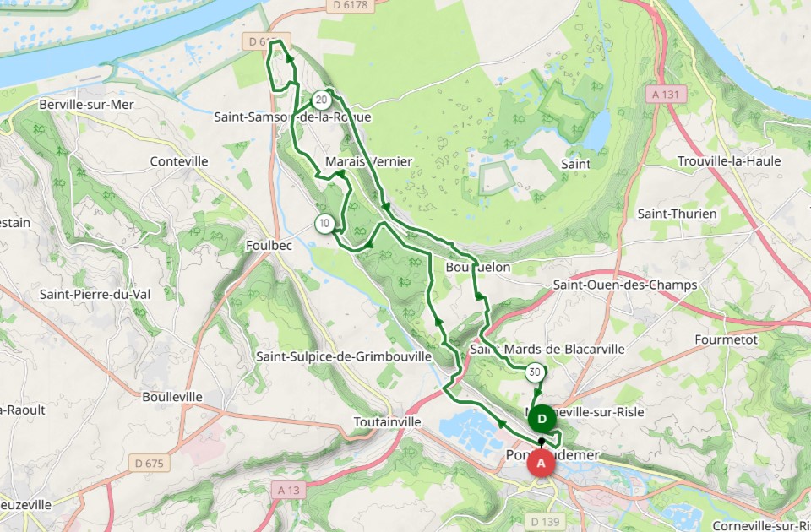Click the A 13 motorway shield
811x532 pixels.
tap(289, 490)
